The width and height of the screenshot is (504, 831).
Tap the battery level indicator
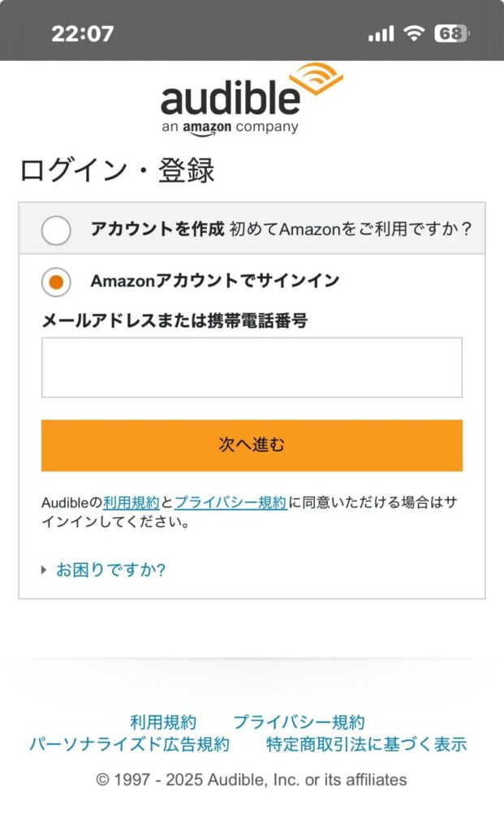tap(451, 33)
